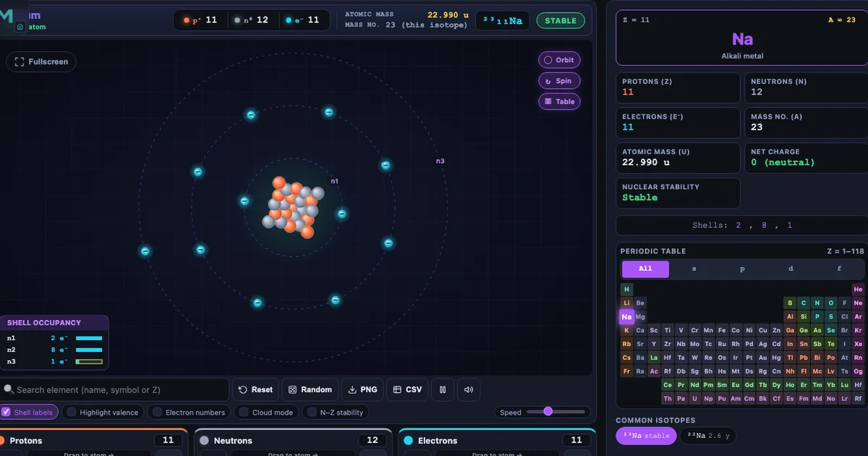Focus the Search element field
The height and width of the screenshot is (456, 868).
coord(114,389)
